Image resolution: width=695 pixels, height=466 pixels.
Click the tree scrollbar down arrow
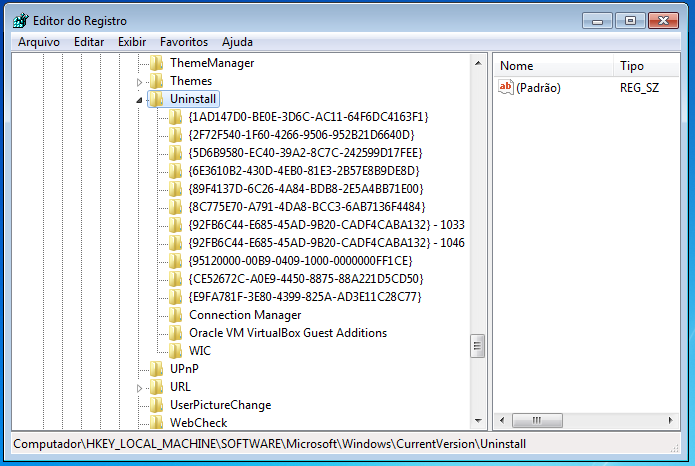(x=478, y=421)
